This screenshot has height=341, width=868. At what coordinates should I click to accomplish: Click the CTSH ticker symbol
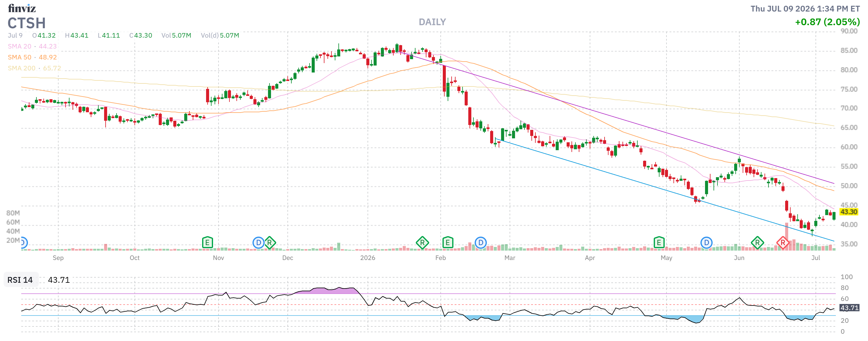coord(27,23)
